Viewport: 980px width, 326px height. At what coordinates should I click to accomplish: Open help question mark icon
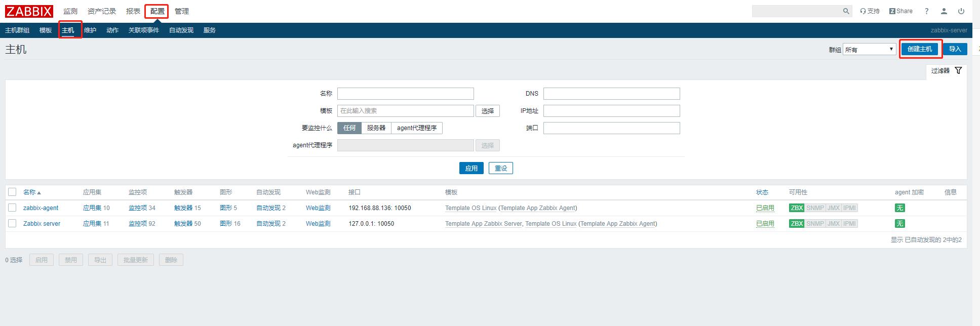[x=926, y=11]
